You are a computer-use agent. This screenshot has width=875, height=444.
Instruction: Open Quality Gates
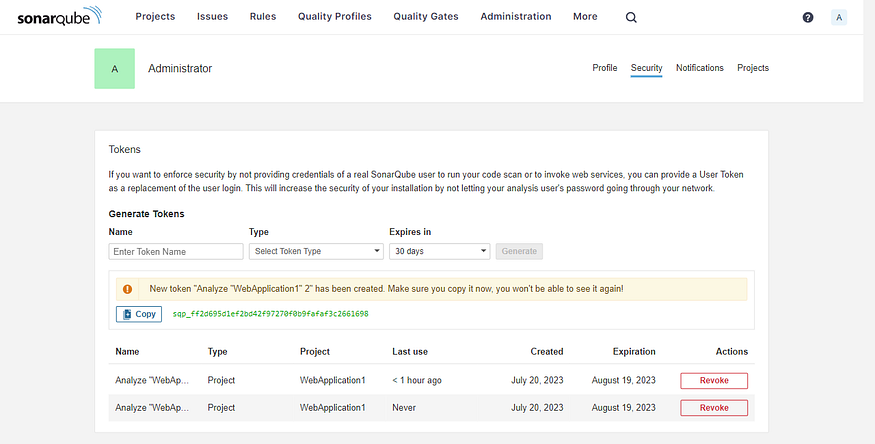coord(425,17)
